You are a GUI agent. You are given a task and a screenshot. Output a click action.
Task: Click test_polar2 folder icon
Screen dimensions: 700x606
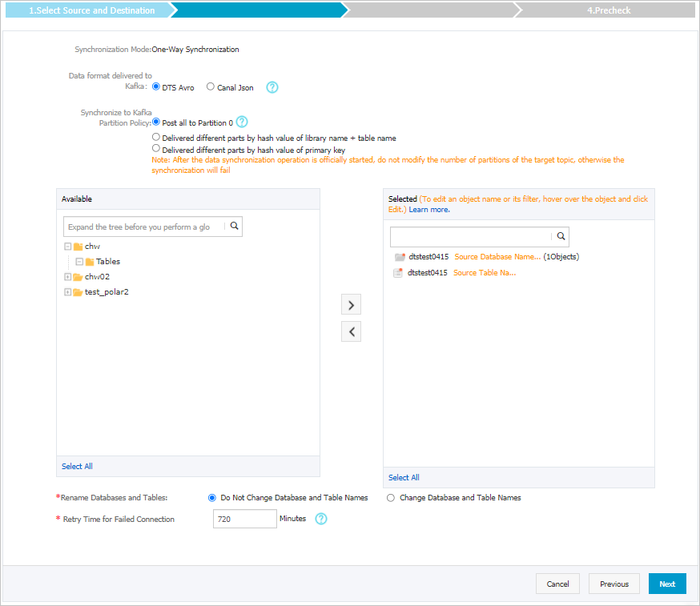point(78,292)
